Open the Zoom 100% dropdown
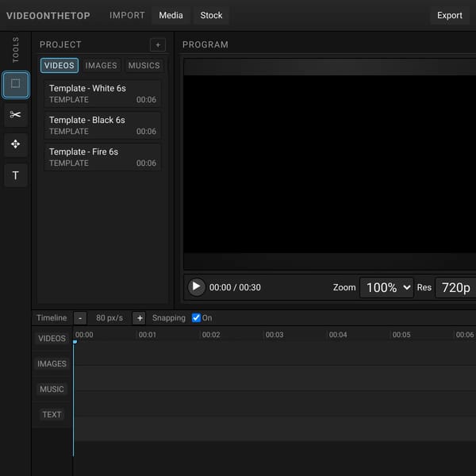Image resolution: width=476 pixels, height=476 pixels. pyautogui.click(x=386, y=287)
